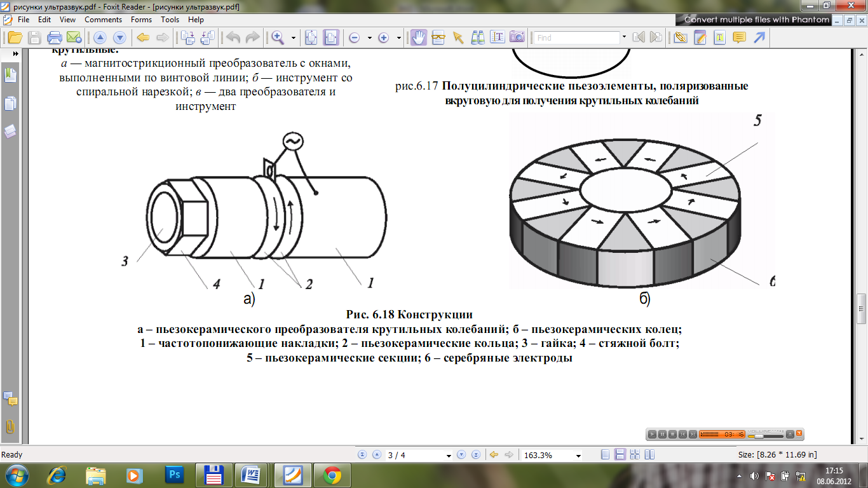
Task: Pause the media player widget
Action: tap(662, 435)
